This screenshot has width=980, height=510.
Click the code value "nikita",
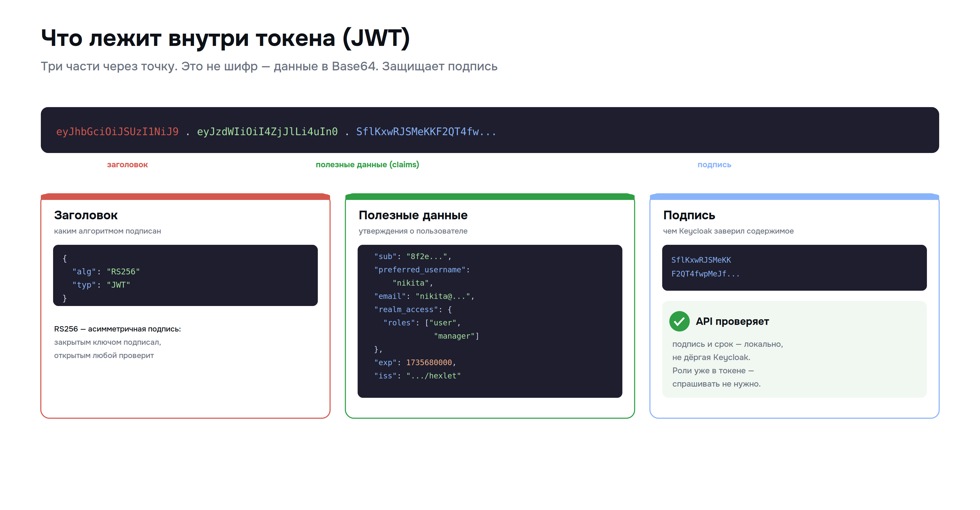tap(413, 283)
